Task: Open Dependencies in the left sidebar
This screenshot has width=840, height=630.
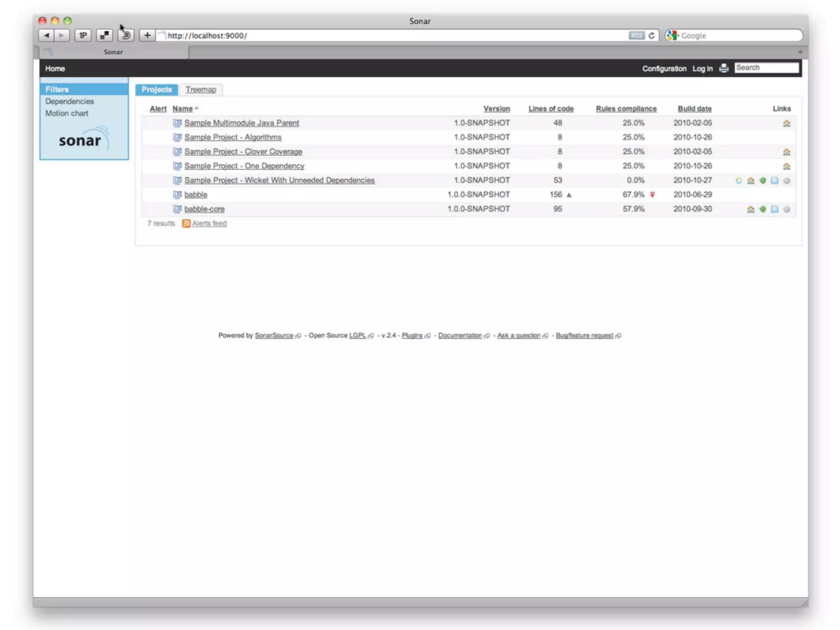Action: coord(69,101)
